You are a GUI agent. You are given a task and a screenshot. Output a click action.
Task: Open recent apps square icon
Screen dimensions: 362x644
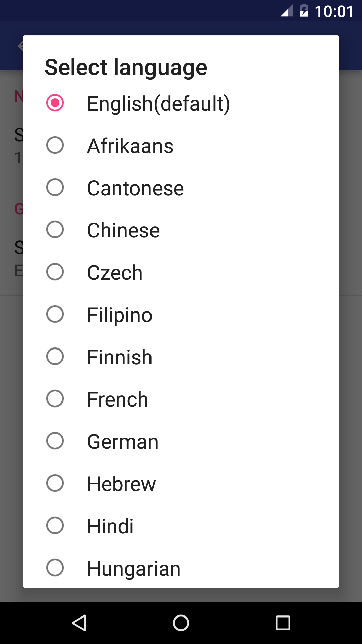[283, 623]
